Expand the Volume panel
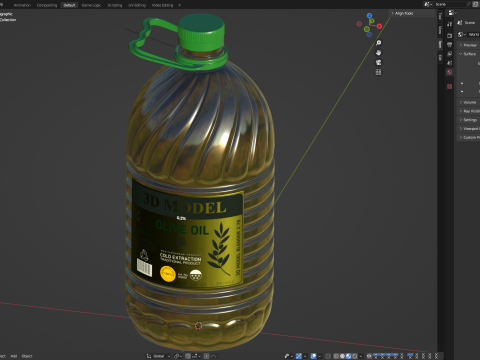The width and height of the screenshot is (480, 360). click(469, 102)
